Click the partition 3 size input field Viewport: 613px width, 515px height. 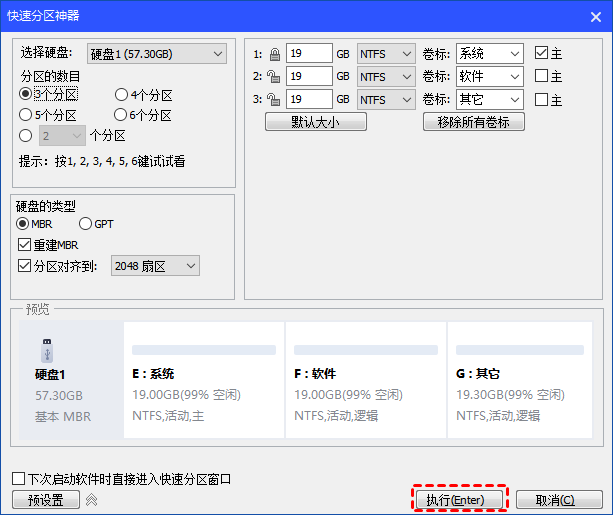click(x=308, y=100)
